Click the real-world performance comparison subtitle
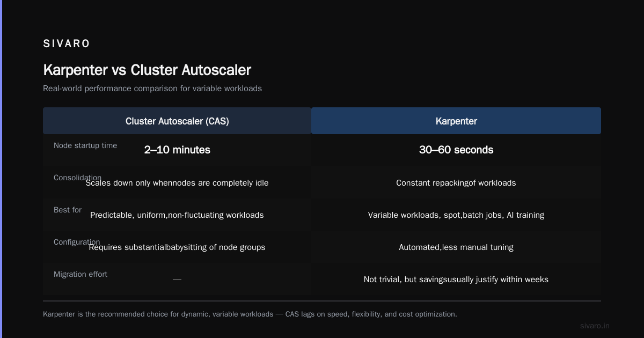The image size is (644, 338). (x=152, y=89)
